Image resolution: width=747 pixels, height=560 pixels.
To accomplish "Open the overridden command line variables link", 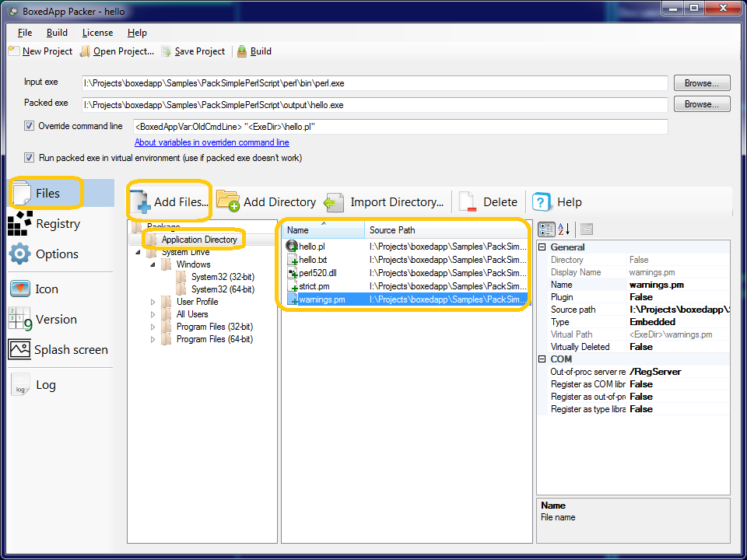I will pyautogui.click(x=212, y=142).
